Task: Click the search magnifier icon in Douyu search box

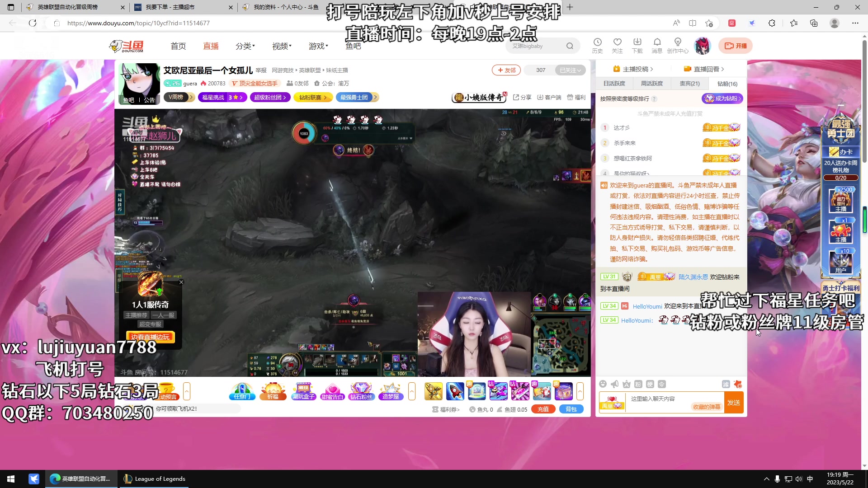Action: [x=570, y=46]
